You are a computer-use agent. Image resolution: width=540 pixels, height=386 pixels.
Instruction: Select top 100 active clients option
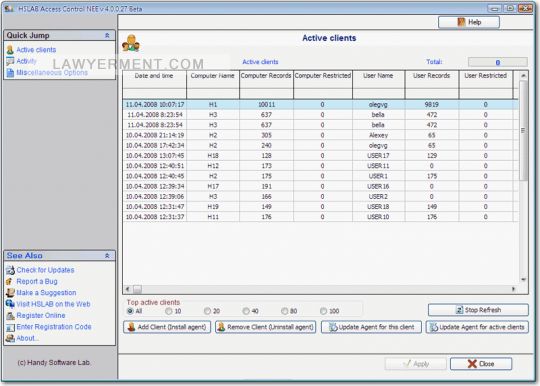(x=323, y=311)
